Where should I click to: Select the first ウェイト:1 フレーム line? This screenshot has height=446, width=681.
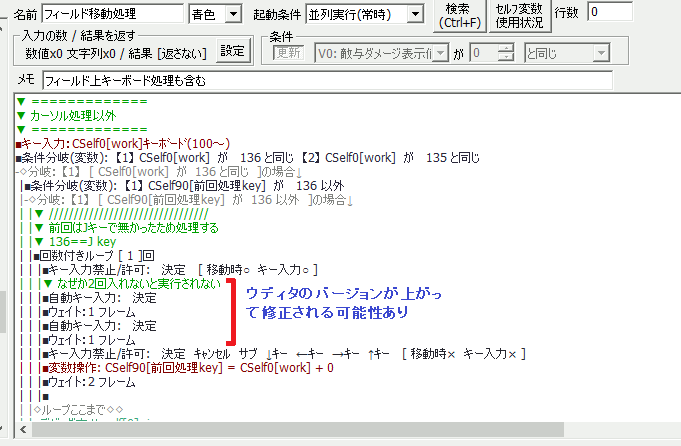pyautogui.click(x=89, y=312)
